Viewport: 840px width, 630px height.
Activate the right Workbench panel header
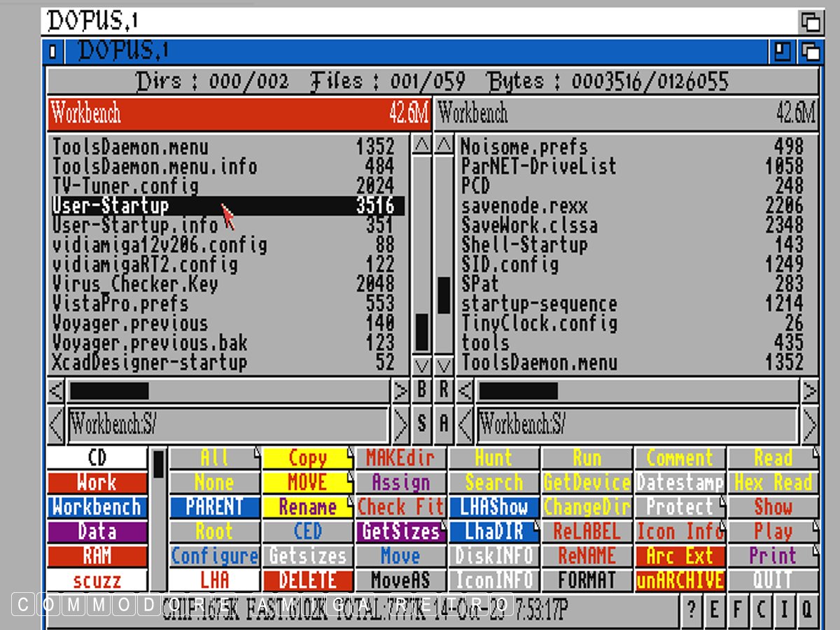(x=626, y=114)
